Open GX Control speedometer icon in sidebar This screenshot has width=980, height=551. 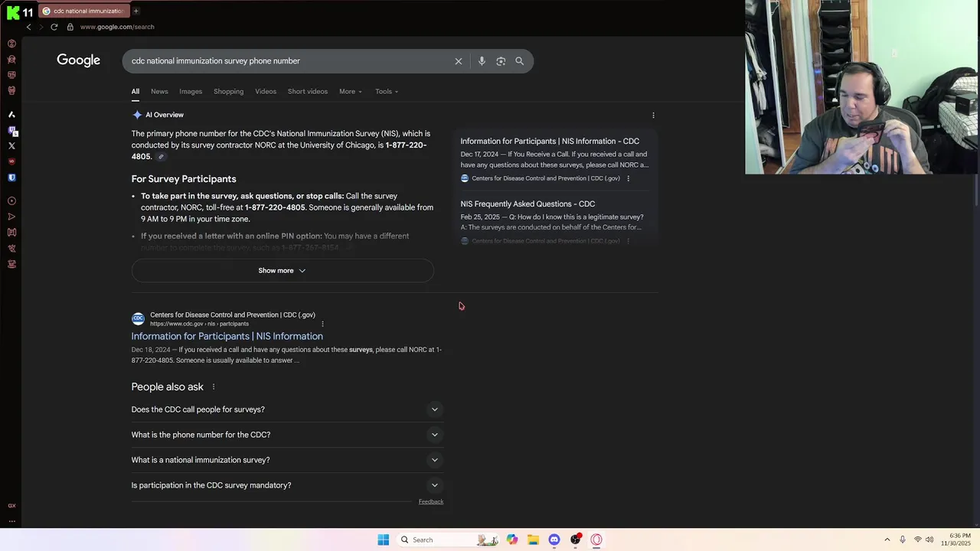click(11, 44)
